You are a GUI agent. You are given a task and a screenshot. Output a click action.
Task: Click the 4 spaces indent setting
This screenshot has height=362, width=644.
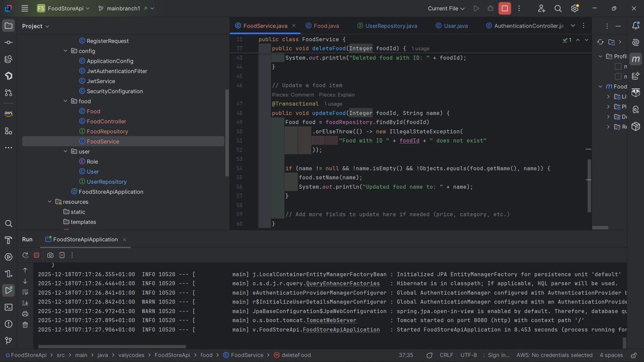(611, 355)
